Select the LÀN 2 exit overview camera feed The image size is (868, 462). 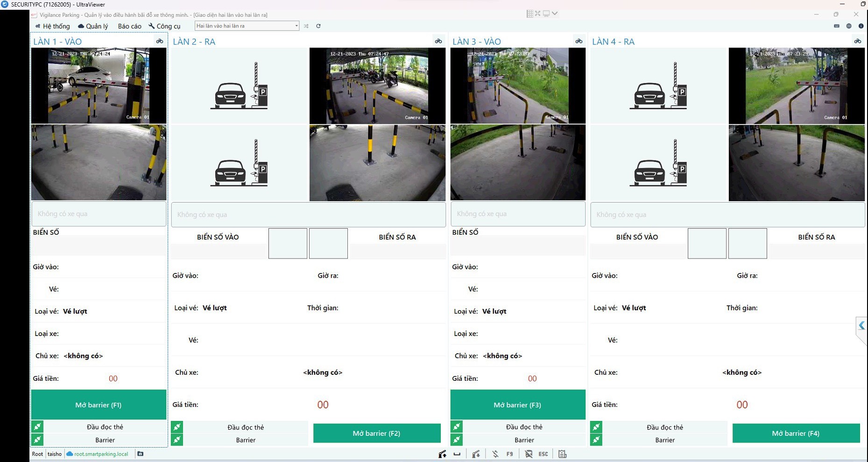point(377,85)
